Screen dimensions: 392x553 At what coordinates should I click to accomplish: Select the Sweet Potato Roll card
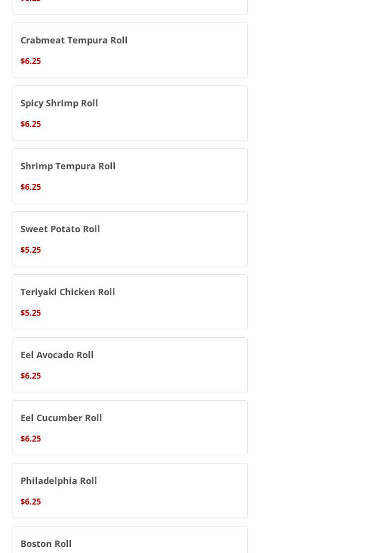point(130,239)
